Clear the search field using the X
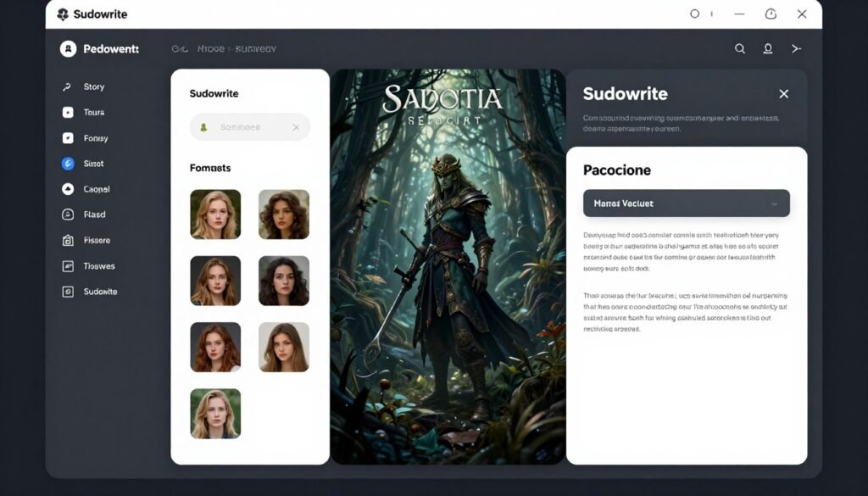Image resolution: width=868 pixels, height=496 pixels. pyautogui.click(x=296, y=126)
